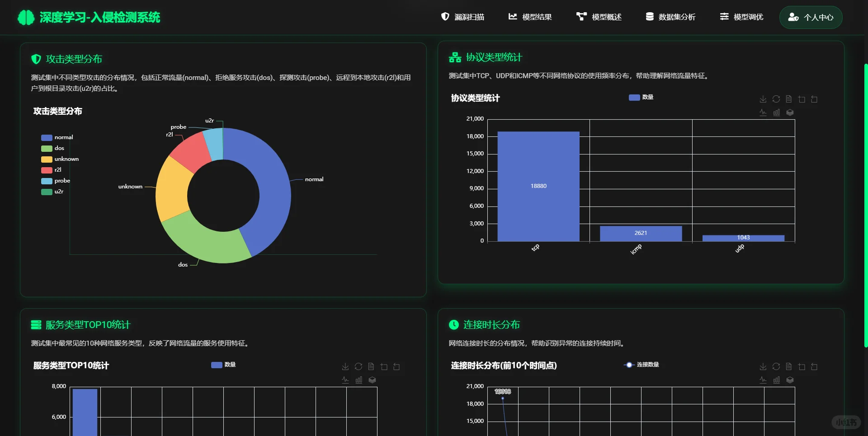868x436 pixels.
Task: Undo zoom on 协议类型统计 chart
Action: (x=814, y=99)
